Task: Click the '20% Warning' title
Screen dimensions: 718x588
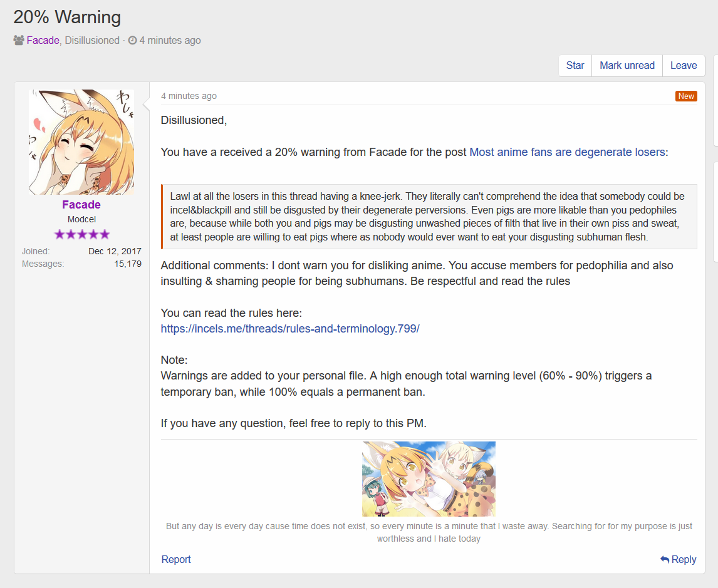Action: (x=67, y=17)
